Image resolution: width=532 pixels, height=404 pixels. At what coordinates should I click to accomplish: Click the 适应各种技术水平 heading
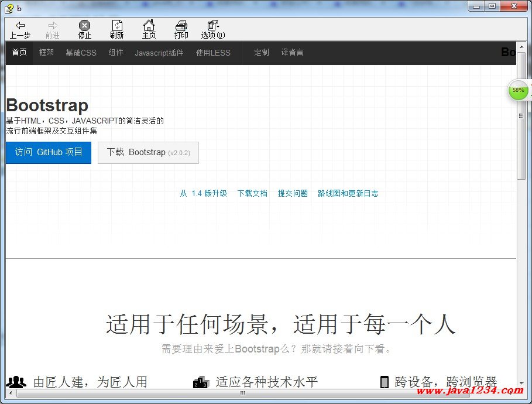click(267, 382)
